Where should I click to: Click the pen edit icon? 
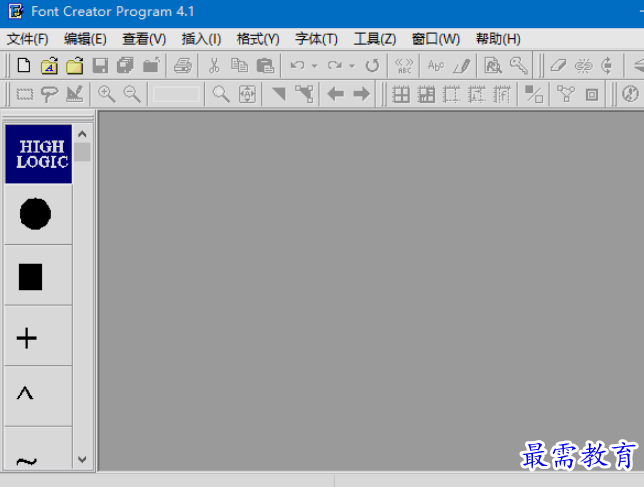pos(462,66)
